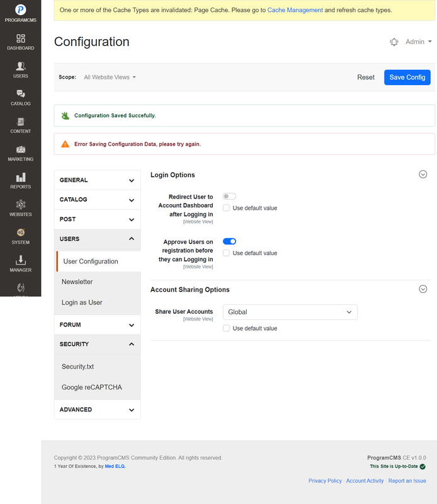Click the notification bell icon
Screen dimensions: 437x504
click(394, 42)
